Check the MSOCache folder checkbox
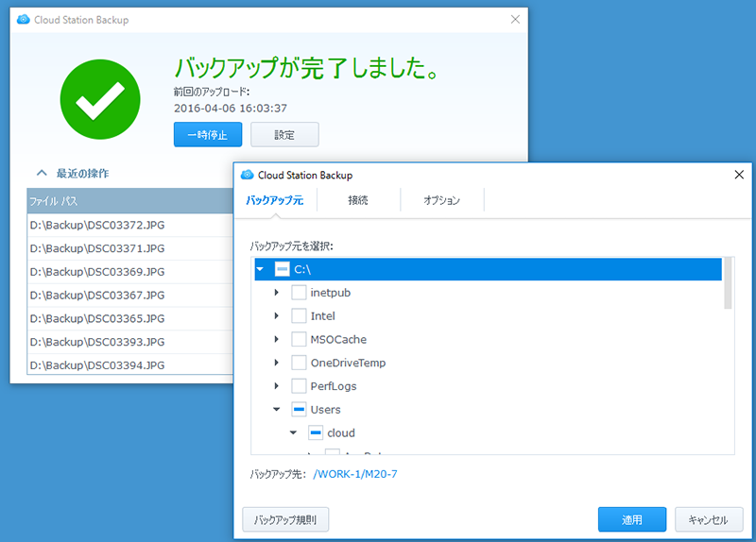756x542 pixels. (299, 339)
